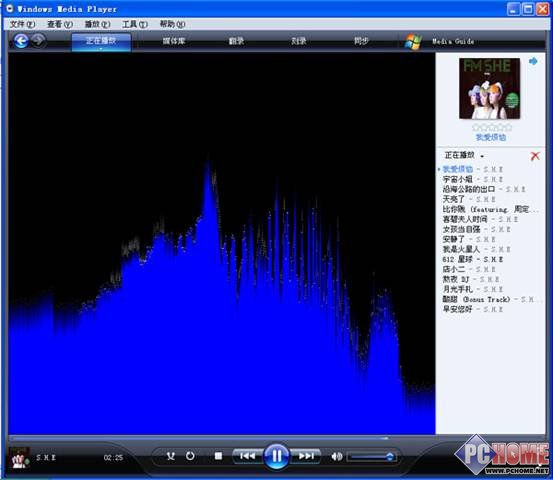Maximize the Windows Media Player window
Screen dimensions: 553x480
(528, 9)
